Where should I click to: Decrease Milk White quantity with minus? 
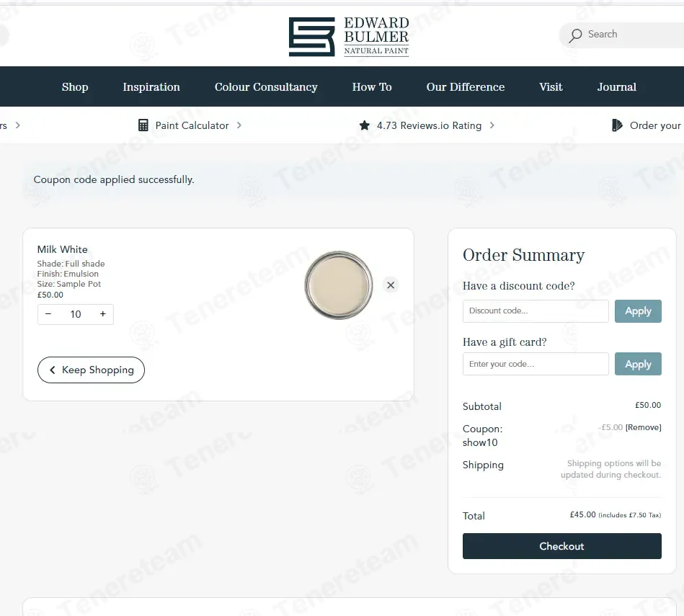click(48, 314)
